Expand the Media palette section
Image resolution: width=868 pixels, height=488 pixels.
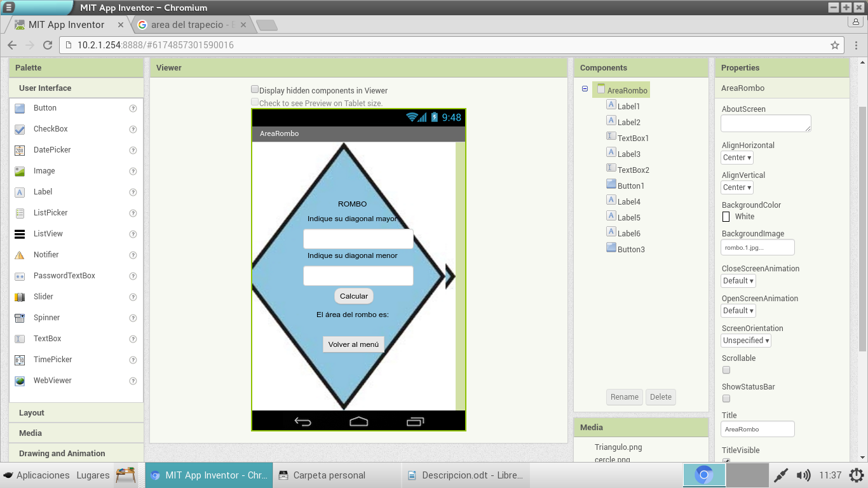pos(76,433)
